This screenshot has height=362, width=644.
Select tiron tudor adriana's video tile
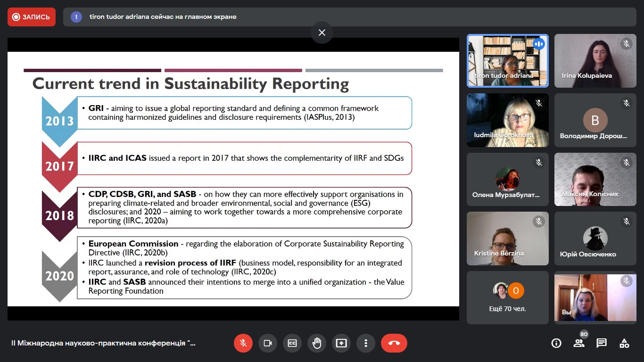pyautogui.click(x=508, y=61)
